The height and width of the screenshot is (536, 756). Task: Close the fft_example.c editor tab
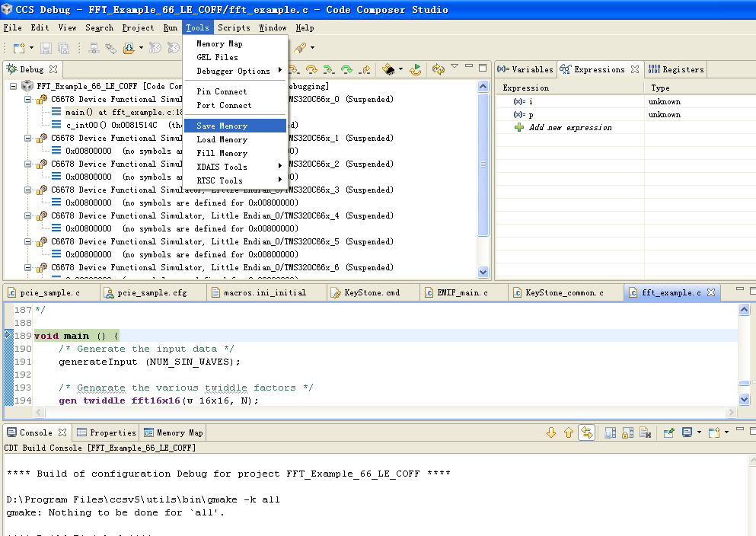click(711, 292)
